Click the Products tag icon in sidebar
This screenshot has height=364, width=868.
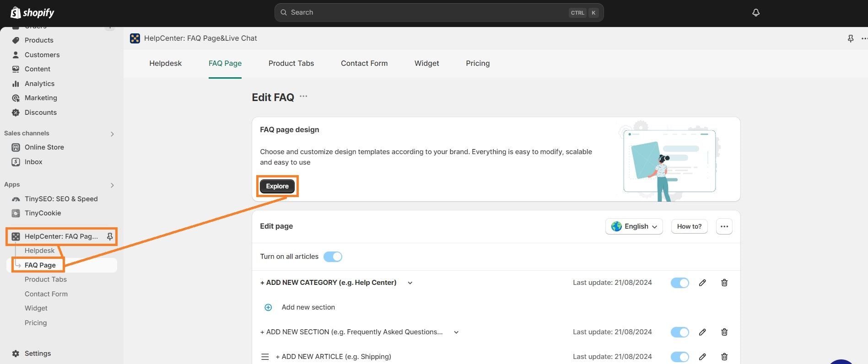(16, 40)
